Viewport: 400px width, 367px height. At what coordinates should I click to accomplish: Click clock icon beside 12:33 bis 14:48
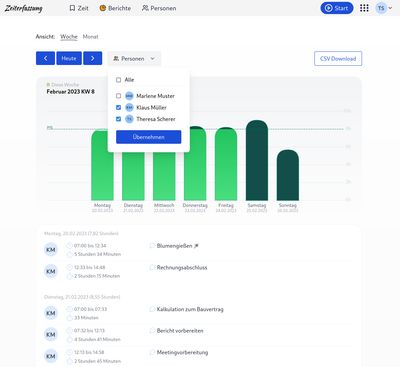[69, 267]
